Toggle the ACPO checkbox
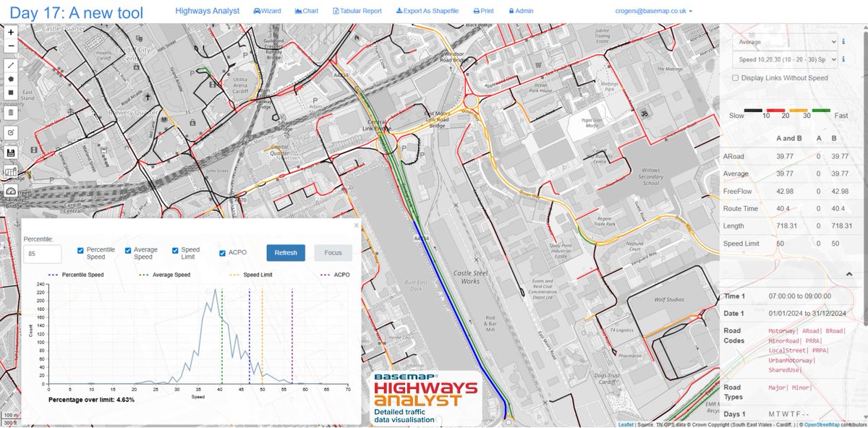The image size is (868, 428). coord(222,253)
